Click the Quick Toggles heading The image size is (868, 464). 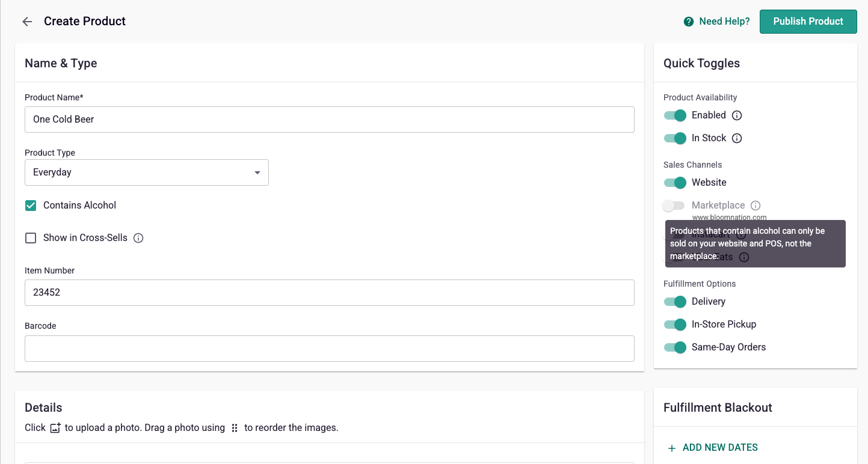tap(701, 64)
